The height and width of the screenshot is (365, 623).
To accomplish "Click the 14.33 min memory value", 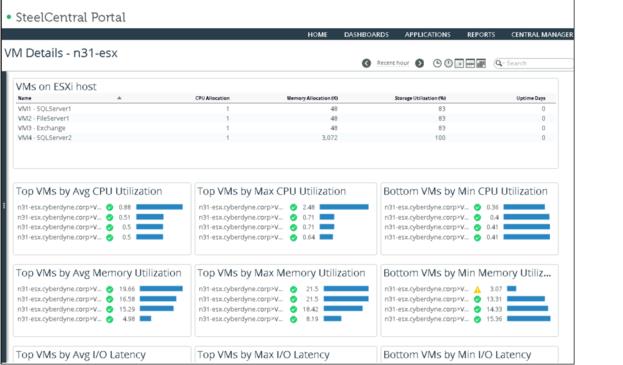I will coord(494,309).
